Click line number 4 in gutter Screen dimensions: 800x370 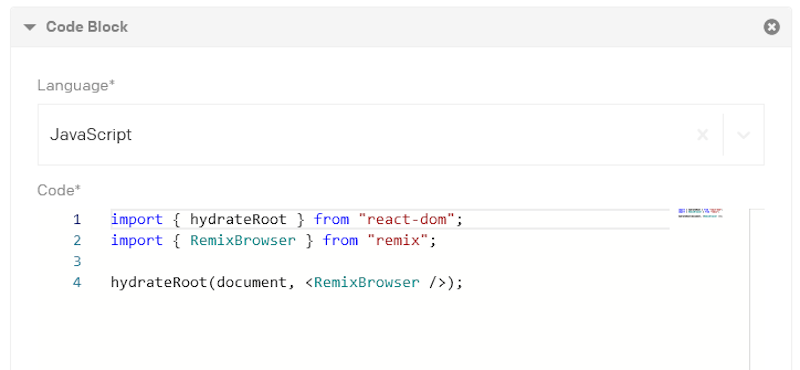pyautogui.click(x=77, y=282)
